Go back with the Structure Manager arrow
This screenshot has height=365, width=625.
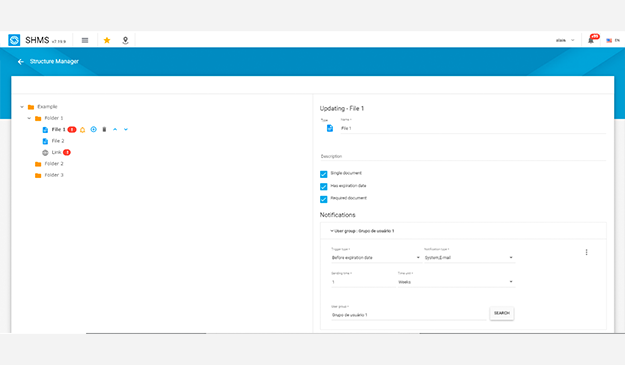click(21, 61)
